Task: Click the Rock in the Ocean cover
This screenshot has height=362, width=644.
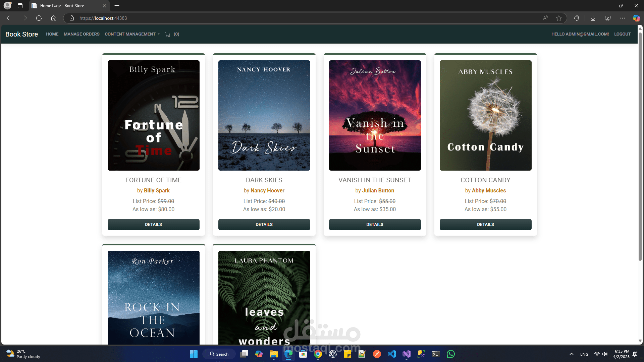Action: pos(154,298)
